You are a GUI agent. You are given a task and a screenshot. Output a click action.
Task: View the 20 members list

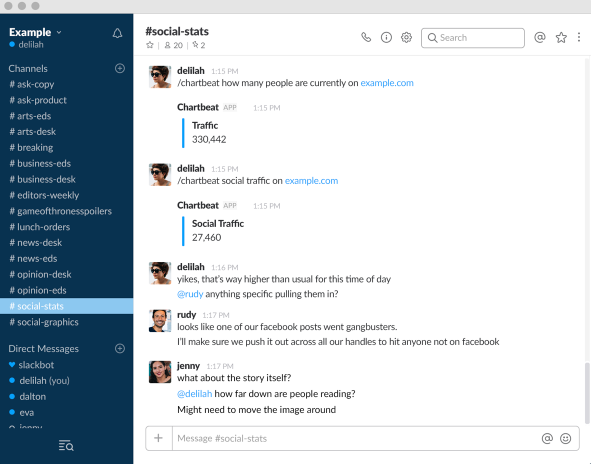tap(174, 45)
